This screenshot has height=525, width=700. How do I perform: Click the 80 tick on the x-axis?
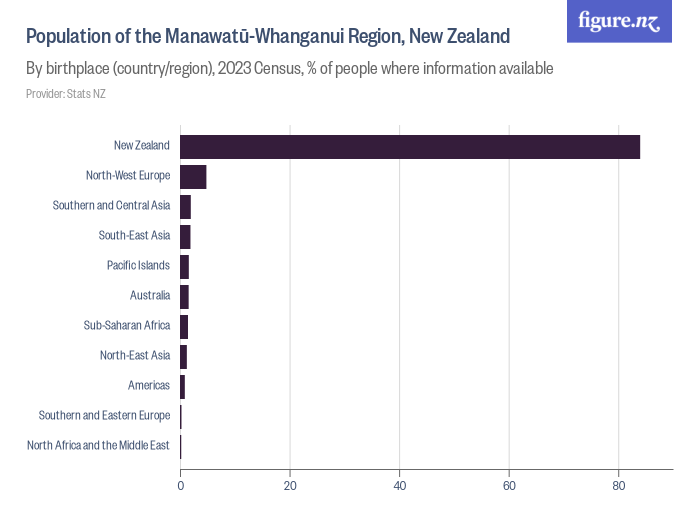point(619,485)
